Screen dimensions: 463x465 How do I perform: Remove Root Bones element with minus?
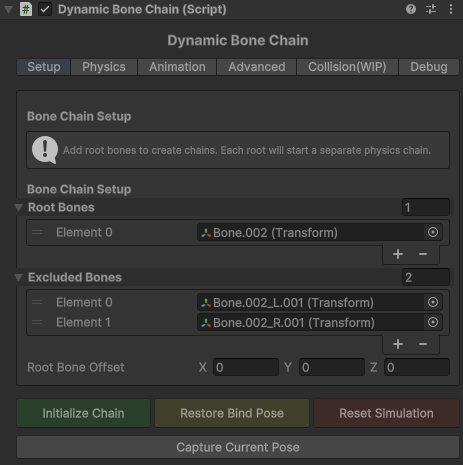(x=423, y=254)
